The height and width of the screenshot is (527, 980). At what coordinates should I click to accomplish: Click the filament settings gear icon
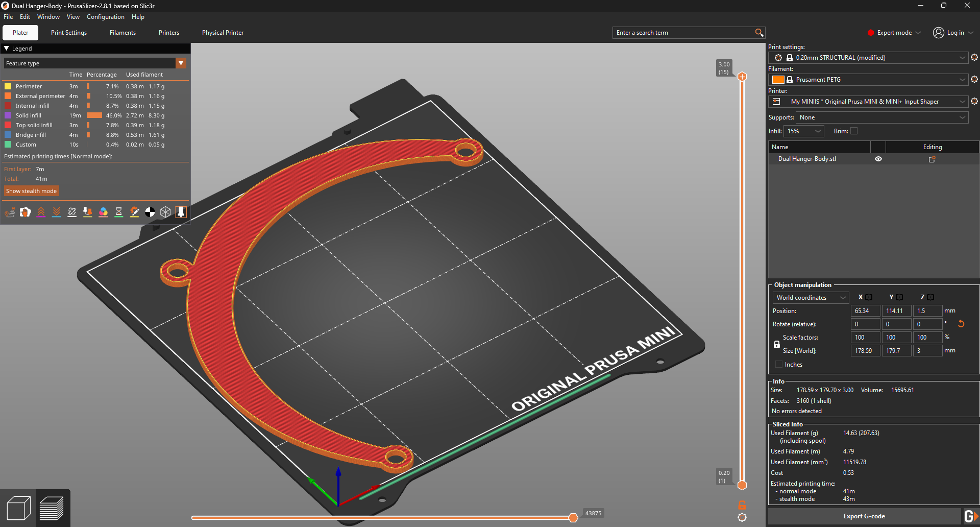coord(974,80)
